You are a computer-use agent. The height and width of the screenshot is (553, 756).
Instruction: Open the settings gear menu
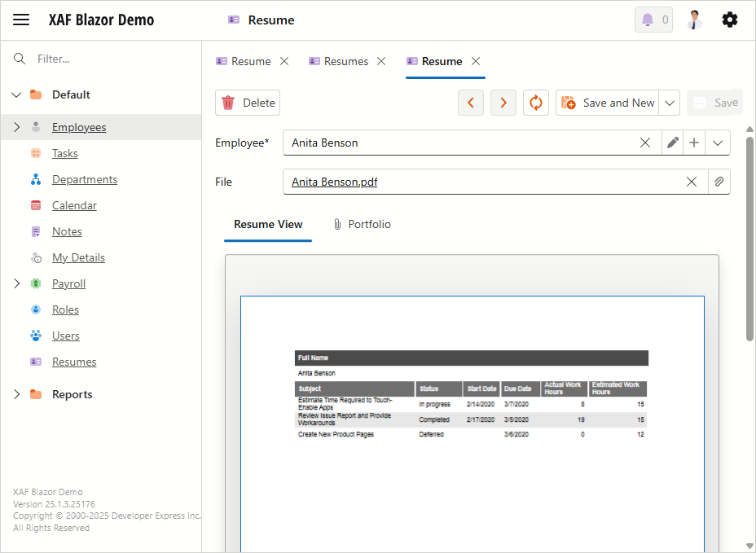click(730, 20)
